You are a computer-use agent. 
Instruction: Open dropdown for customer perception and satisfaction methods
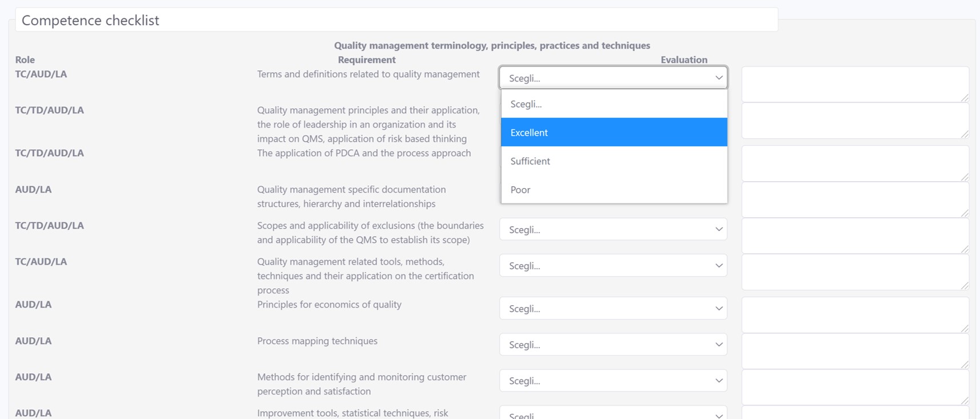coord(613,380)
